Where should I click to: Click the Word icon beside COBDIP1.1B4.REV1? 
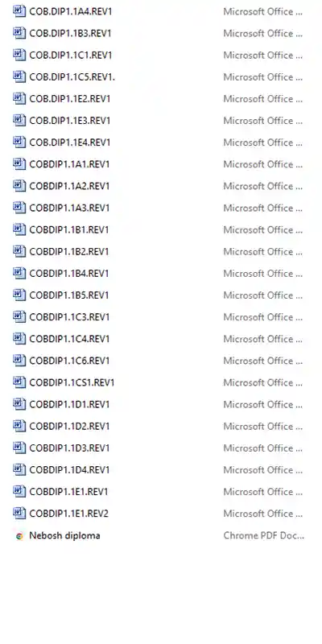tap(19, 273)
